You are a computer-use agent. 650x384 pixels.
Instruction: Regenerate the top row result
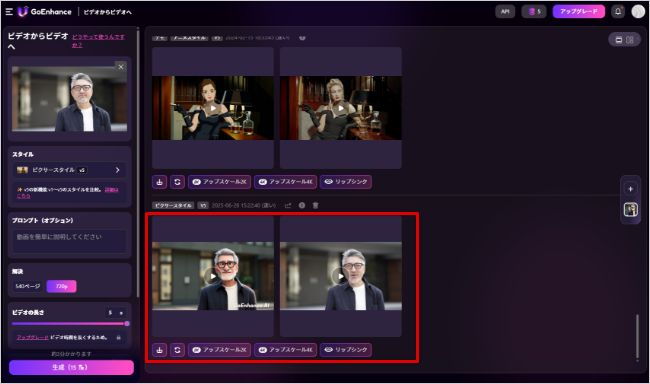click(x=177, y=182)
